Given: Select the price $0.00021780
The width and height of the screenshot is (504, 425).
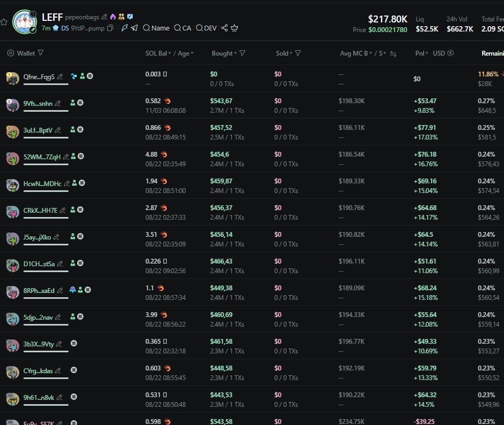Looking at the screenshot, I should point(388,30).
